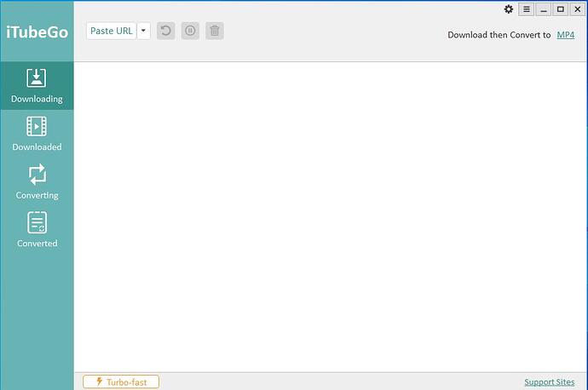Maximize the iTubeGo window

[x=560, y=9]
